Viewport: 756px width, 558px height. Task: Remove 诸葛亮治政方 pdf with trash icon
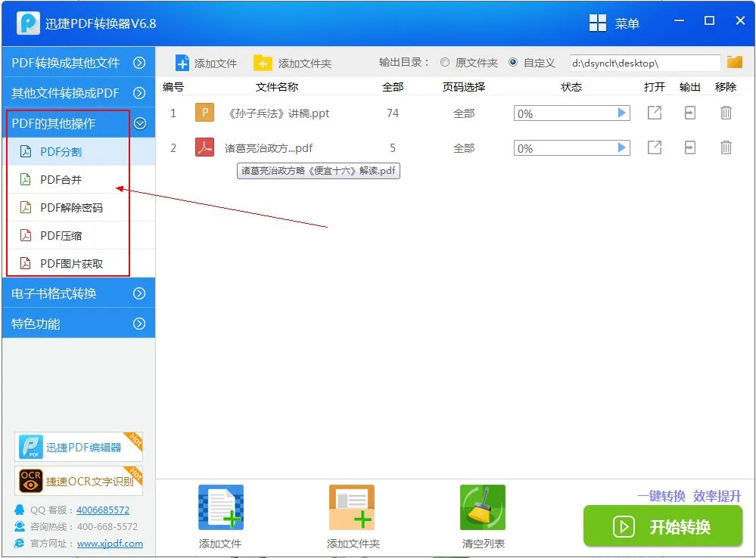726,147
